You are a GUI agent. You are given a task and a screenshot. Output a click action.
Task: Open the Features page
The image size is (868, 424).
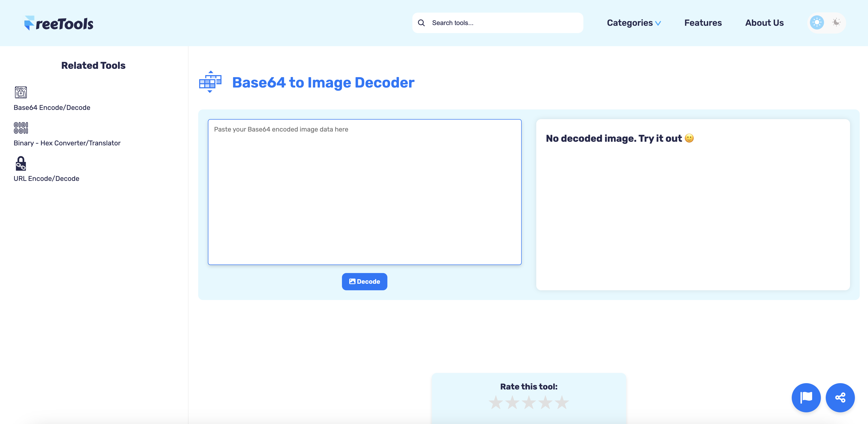coord(703,23)
